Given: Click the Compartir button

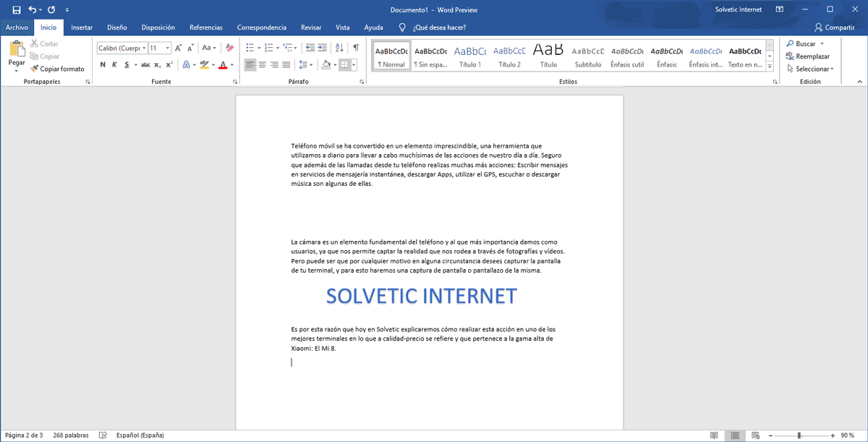Looking at the screenshot, I should pyautogui.click(x=835, y=27).
